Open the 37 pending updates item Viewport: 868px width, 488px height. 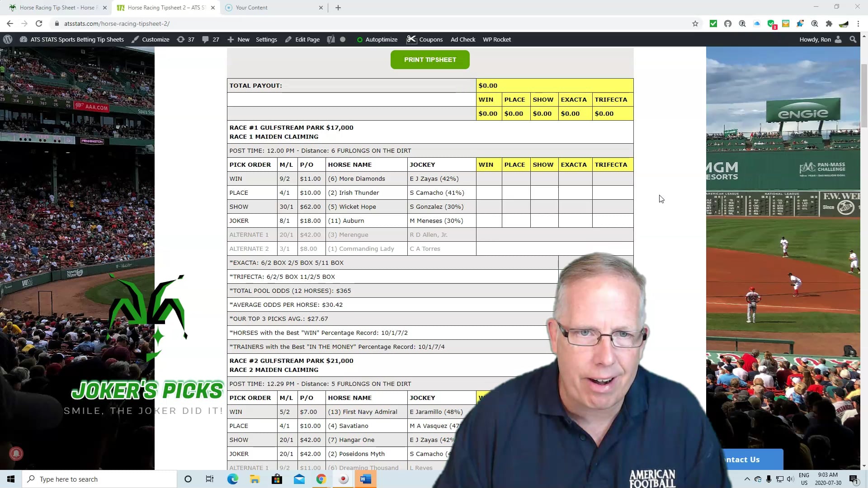186,39
